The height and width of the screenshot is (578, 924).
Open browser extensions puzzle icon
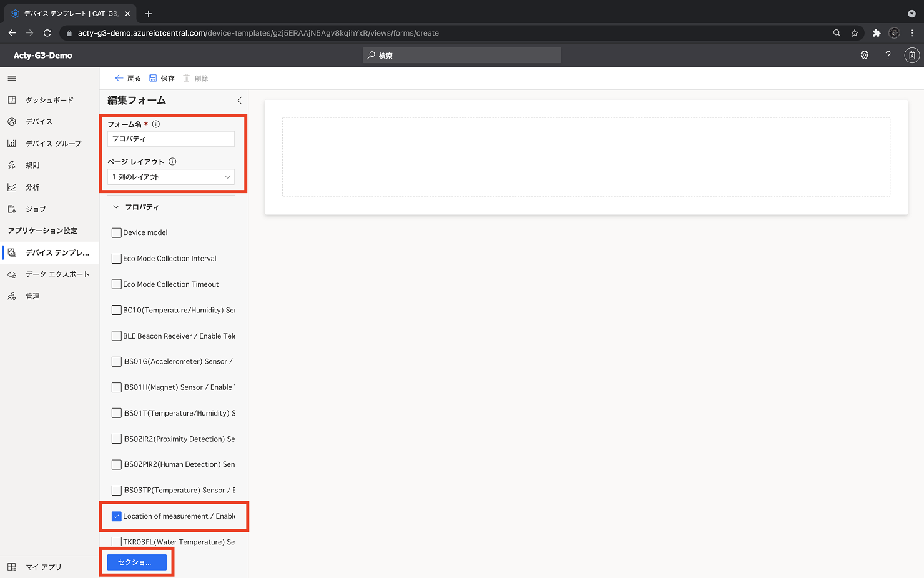[877, 33]
